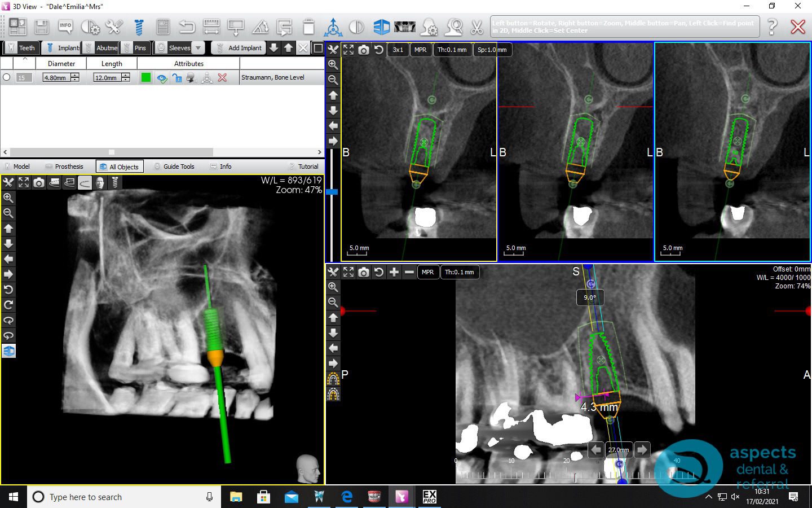
Task: Open the Guide Tools tab
Action: point(174,167)
